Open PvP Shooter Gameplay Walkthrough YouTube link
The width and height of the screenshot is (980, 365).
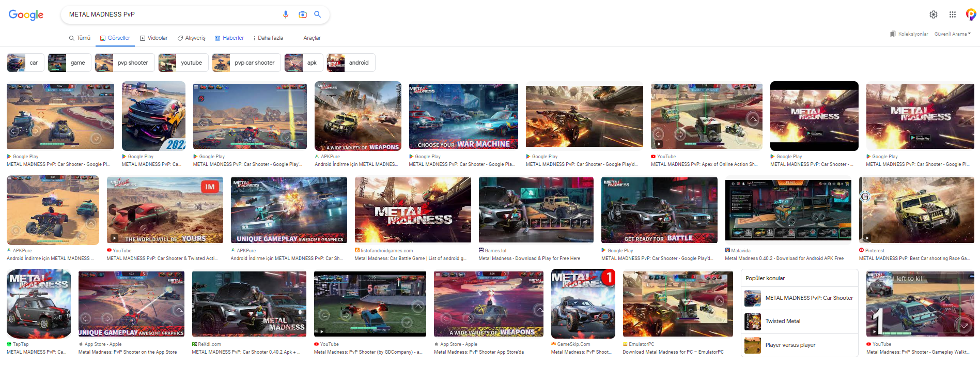click(917, 352)
